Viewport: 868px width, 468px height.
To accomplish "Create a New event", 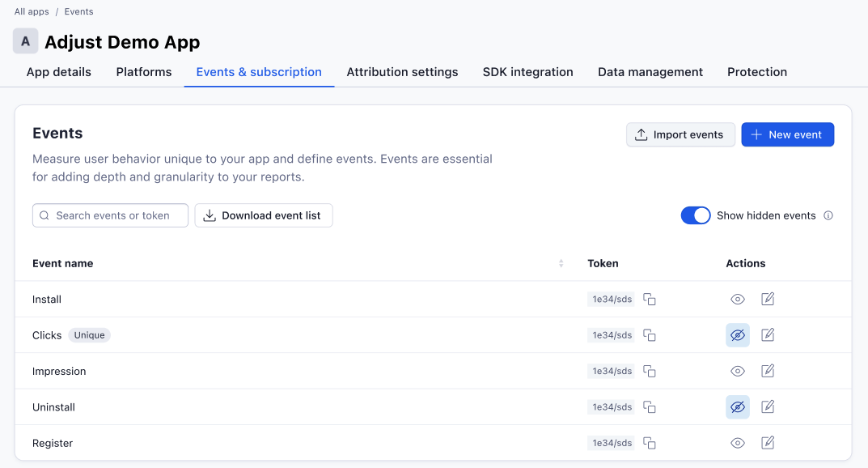I will [x=787, y=134].
